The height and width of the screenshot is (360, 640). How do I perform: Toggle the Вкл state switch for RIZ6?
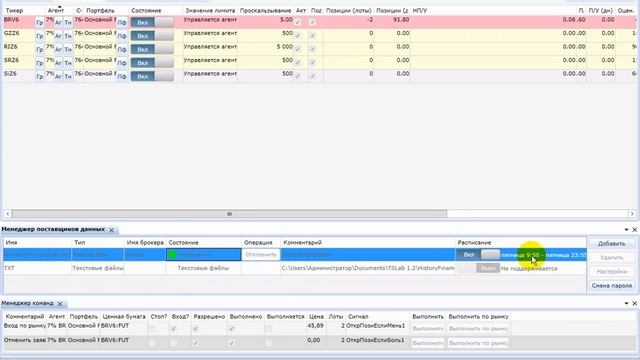[152, 49]
